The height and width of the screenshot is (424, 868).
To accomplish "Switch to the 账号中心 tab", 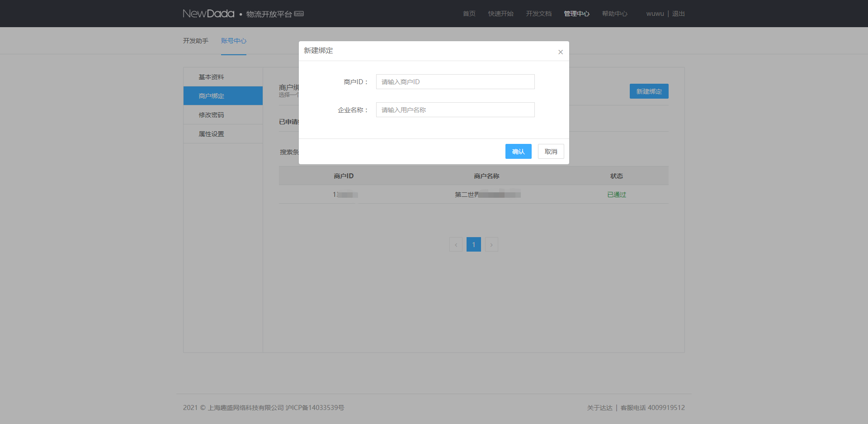I will (233, 41).
